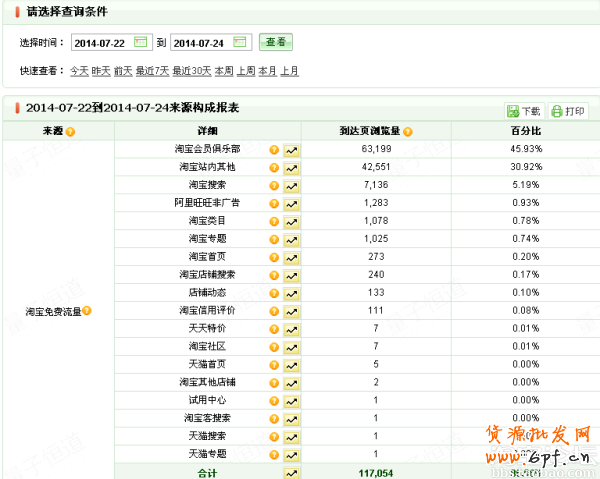Show the trend chart for 淘宝搜索
Screen dimensions: 600x479
(x=292, y=185)
